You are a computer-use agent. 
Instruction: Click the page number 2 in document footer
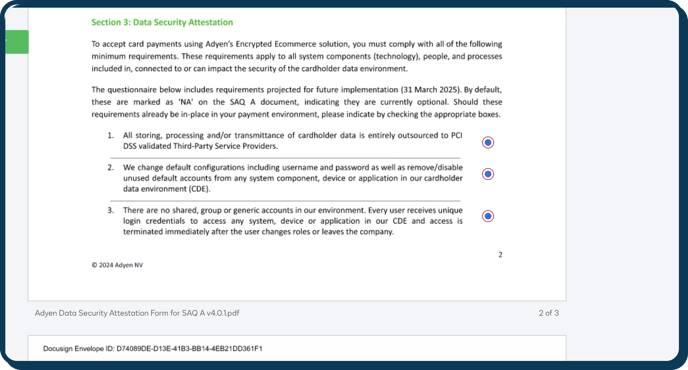tap(500, 255)
